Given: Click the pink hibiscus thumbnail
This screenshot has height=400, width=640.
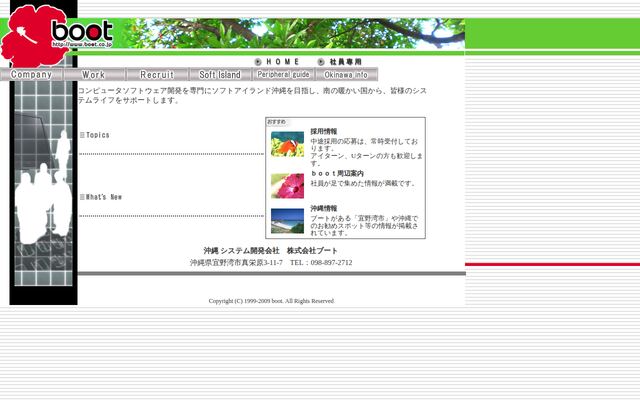Looking at the screenshot, I should (x=287, y=186).
